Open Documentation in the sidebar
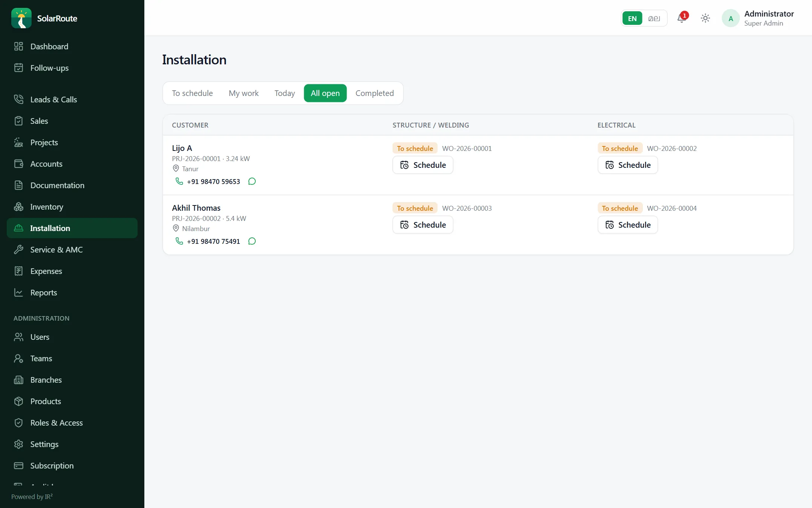The image size is (812, 508). pos(72,185)
